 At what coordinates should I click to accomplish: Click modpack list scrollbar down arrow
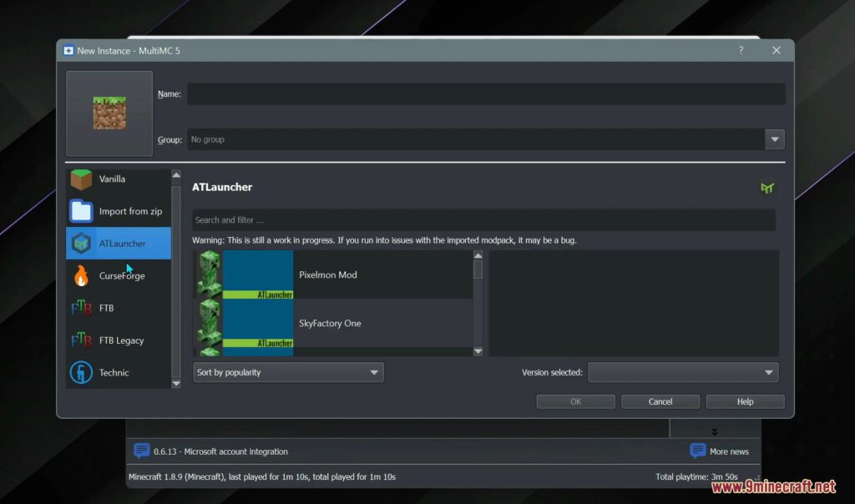pyautogui.click(x=478, y=351)
